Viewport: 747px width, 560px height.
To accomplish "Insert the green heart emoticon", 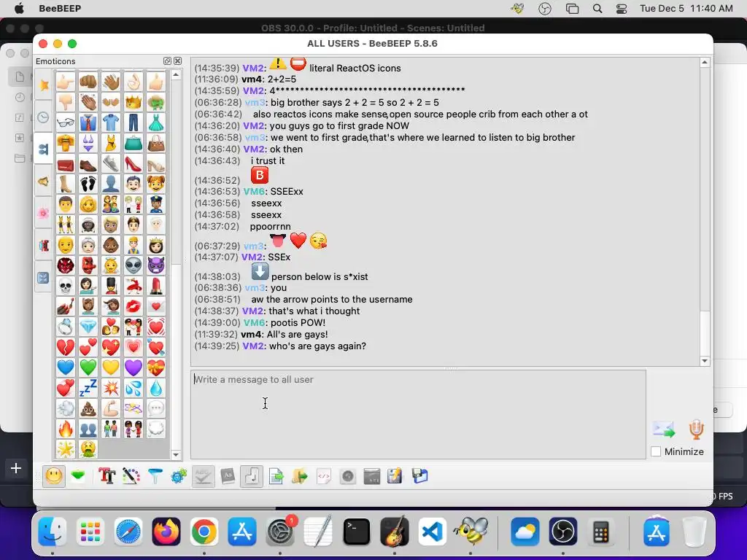I will 88,367.
